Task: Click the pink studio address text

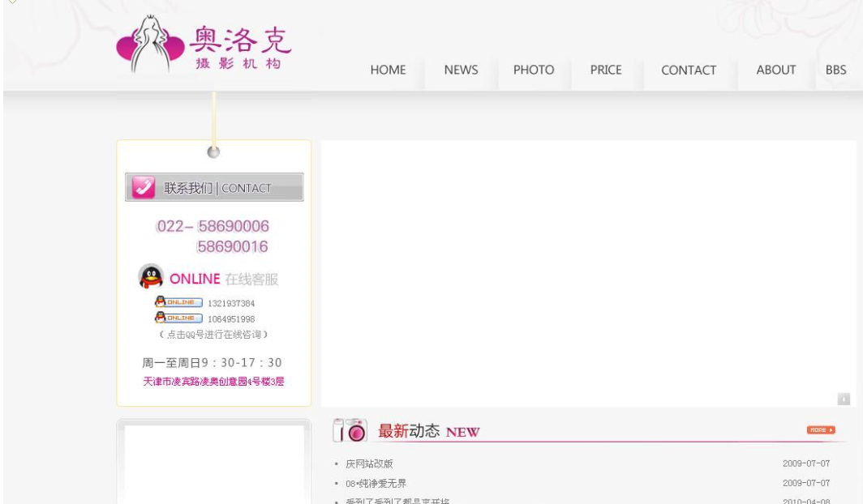Action: [x=213, y=382]
